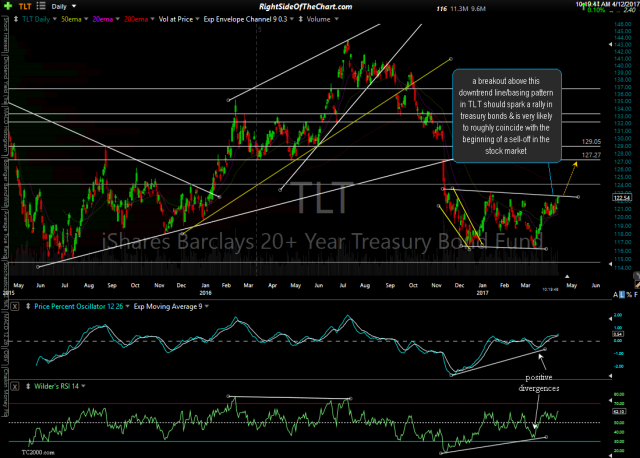Click the RSI current value tag
640x458 pixels.
[x=617, y=411]
